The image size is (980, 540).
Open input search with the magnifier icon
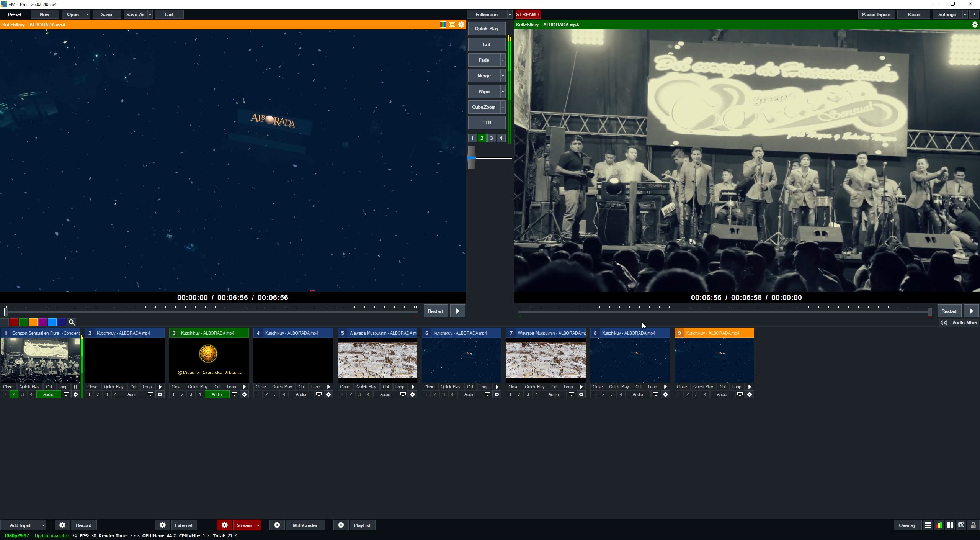pyautogui.click(x=72, y=322)
